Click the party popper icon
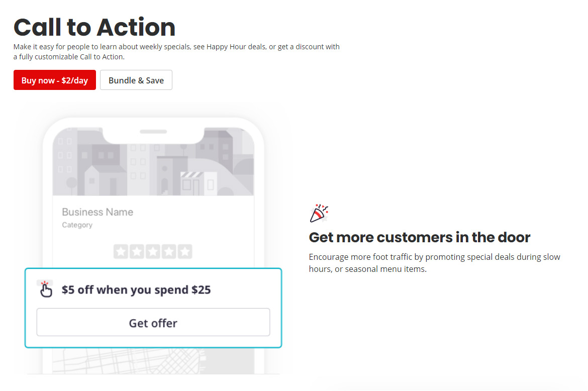The width and height of the screenshot is (588, 391). pyautogui.click(x=319, y=213)
